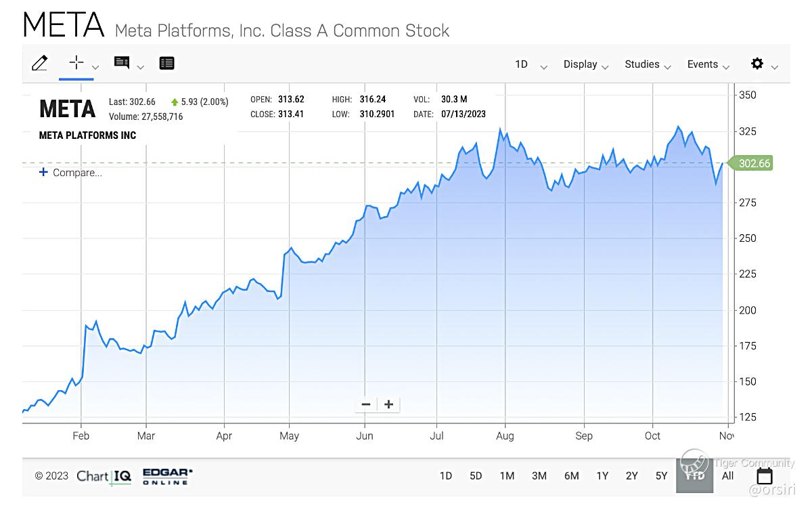Open the calendar date range picker
This screenshot has height=508, width=812.
click(765, 475)
